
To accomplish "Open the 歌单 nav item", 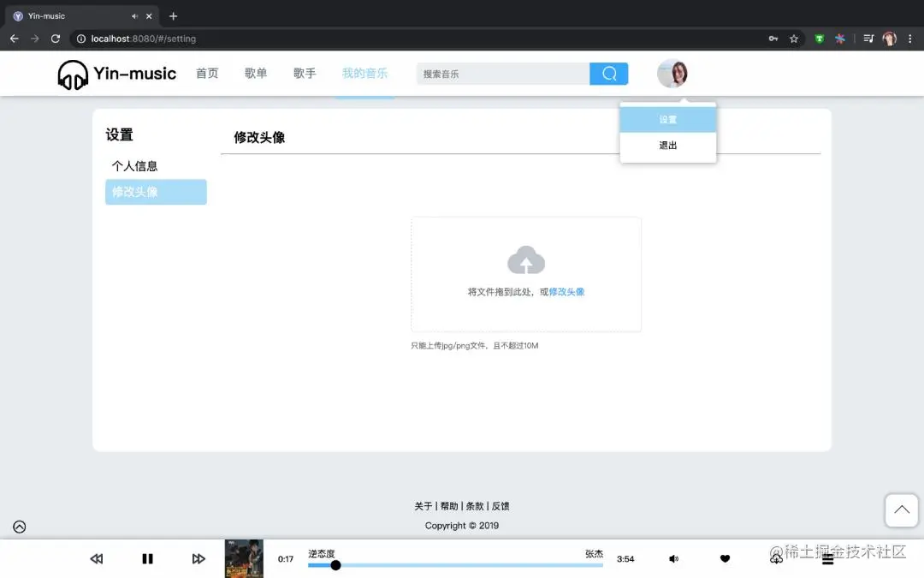I will (256, 73).
